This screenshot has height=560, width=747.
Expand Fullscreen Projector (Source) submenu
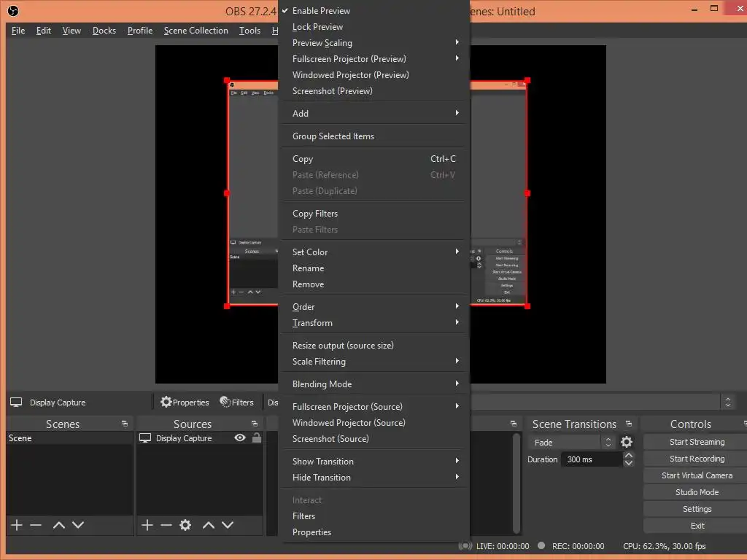373,407
